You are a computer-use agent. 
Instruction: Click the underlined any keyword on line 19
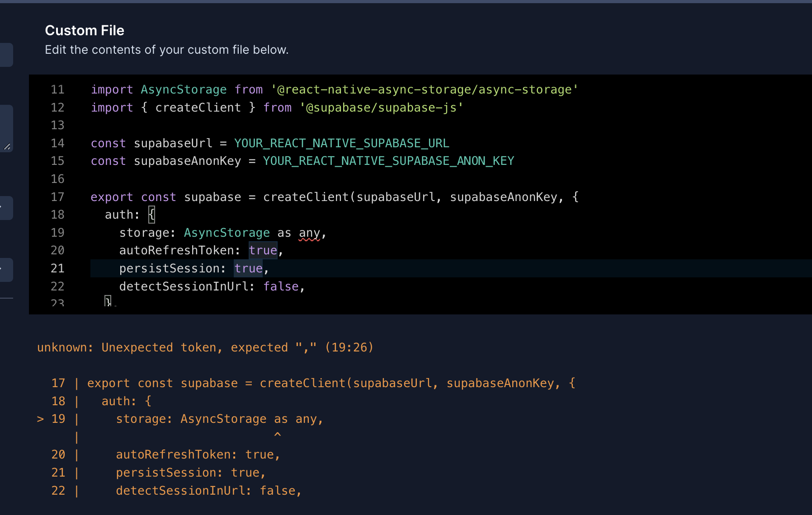click(310, 232)
